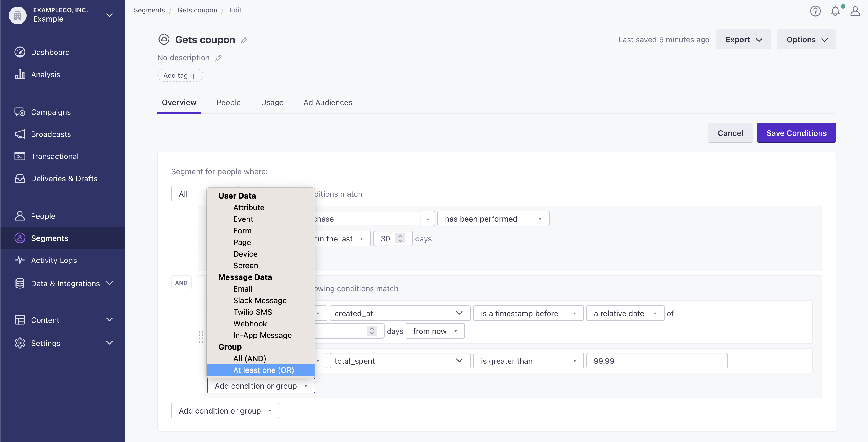The height and width of the screenshot is (442, 868).
Task: Open the 'is greater than' dropdown
Action: [528, 361]
